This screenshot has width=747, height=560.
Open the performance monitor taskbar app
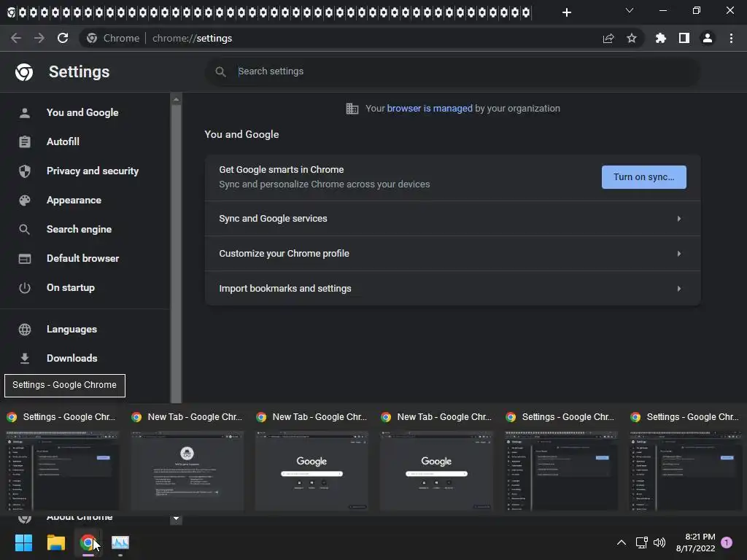(120, 542)
